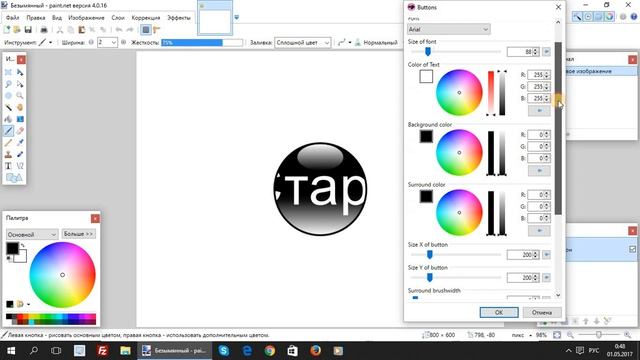Click the Paste toolbar icon
This screenshot has width=640, height=360.
pyautogui.click(x=82, y=29)
